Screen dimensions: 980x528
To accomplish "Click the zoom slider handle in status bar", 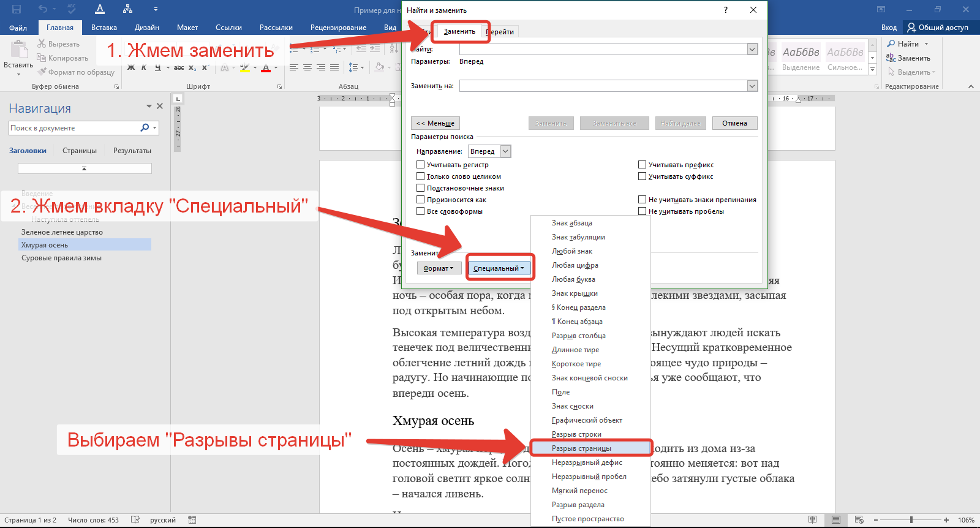I will coord(911,520).
